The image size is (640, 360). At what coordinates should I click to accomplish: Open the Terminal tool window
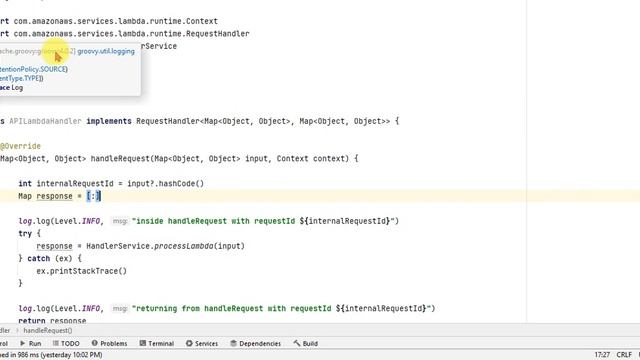tap(157, 344)
